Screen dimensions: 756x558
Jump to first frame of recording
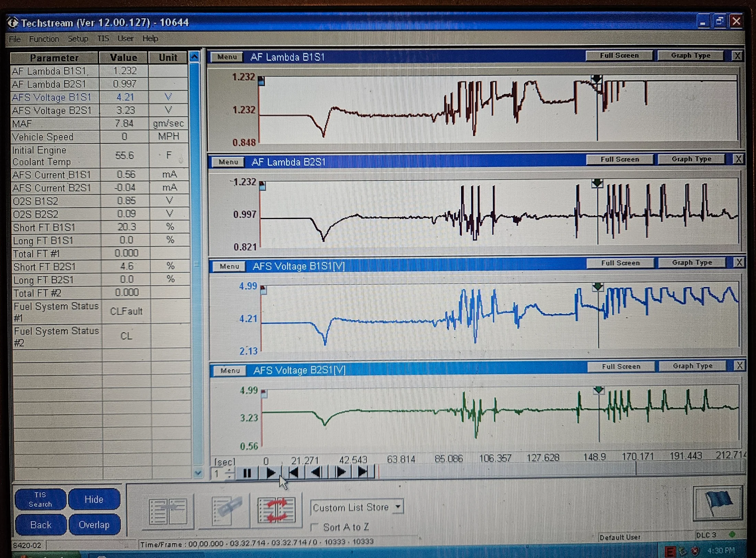(x=294, y=473)
